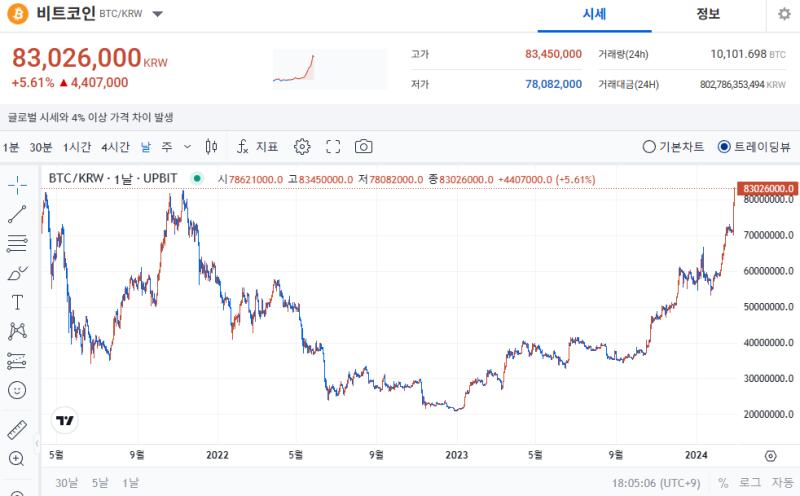Click the 50000000.0 price axis label
This screenshot has width=800, height=496.
click(x=768, y=307)
